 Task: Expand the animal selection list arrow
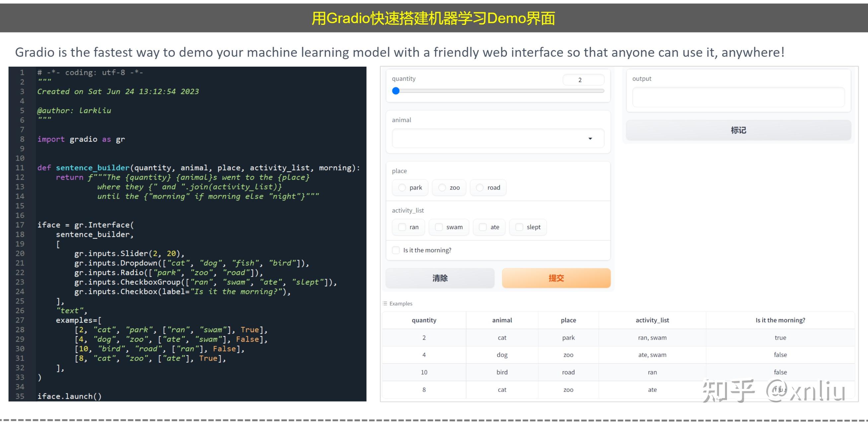tap(590, 138)
